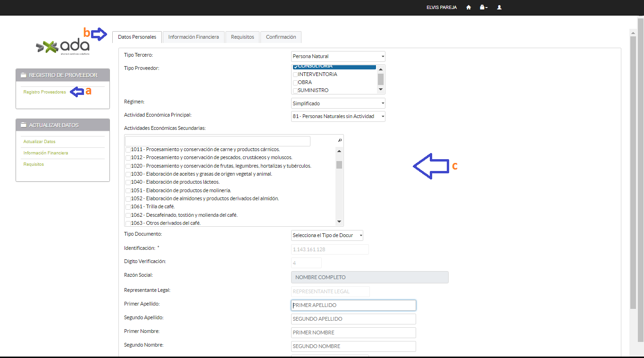Image resolution: width=644 pixels, height=358 pixels.
Task: Open the Tipo Tercero dropdown
Action: pos(338,56)
